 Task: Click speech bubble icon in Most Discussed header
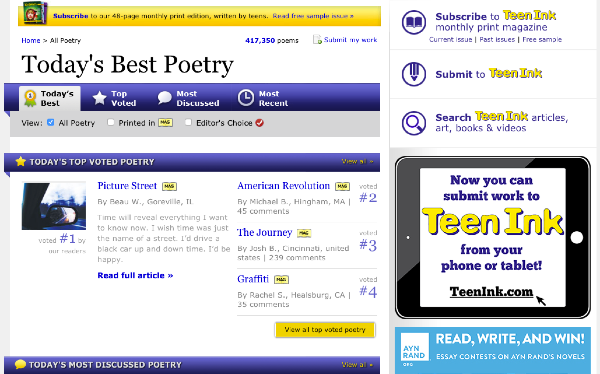20,364
